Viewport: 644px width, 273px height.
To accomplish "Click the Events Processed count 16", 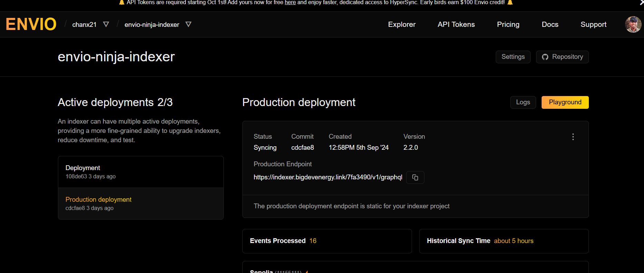I will coord(313,241).
